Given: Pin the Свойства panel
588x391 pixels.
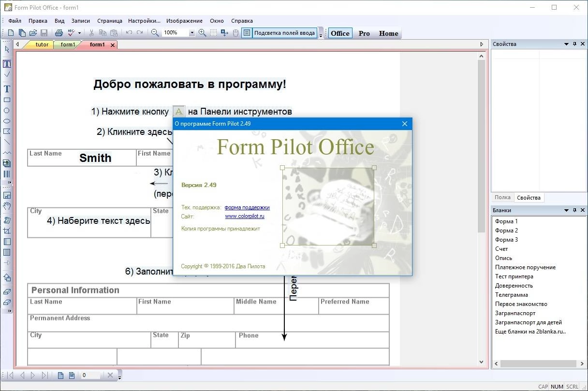Looking at the screenshot, I should tap(574, 44).
